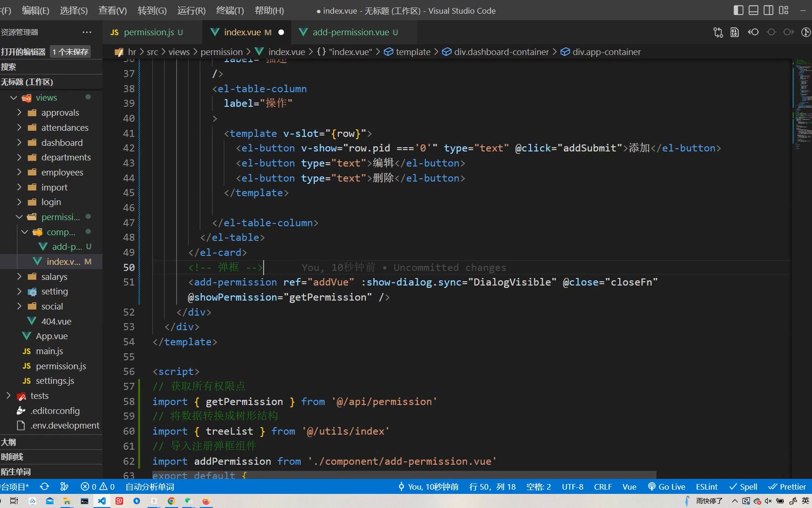Change the CRLF line ending setting
This screenshot has height=508, width=812.
(602, 487)
